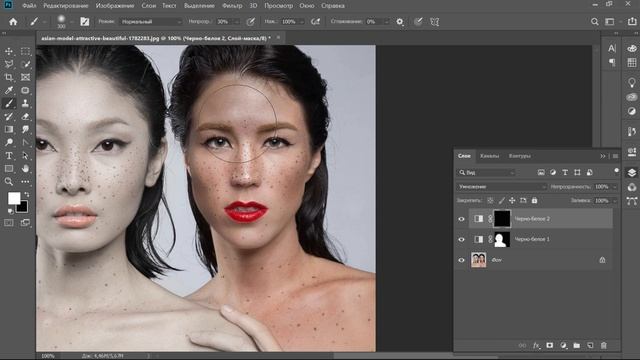The image size is (640, 360).
Task: Close the asian-model document tab
Action: pos(278,38)
